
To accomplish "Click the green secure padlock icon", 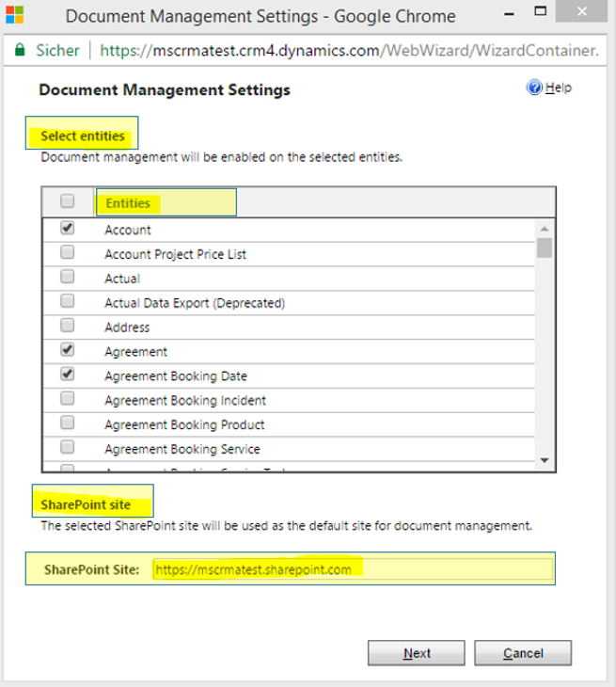I will coord(20,50).
